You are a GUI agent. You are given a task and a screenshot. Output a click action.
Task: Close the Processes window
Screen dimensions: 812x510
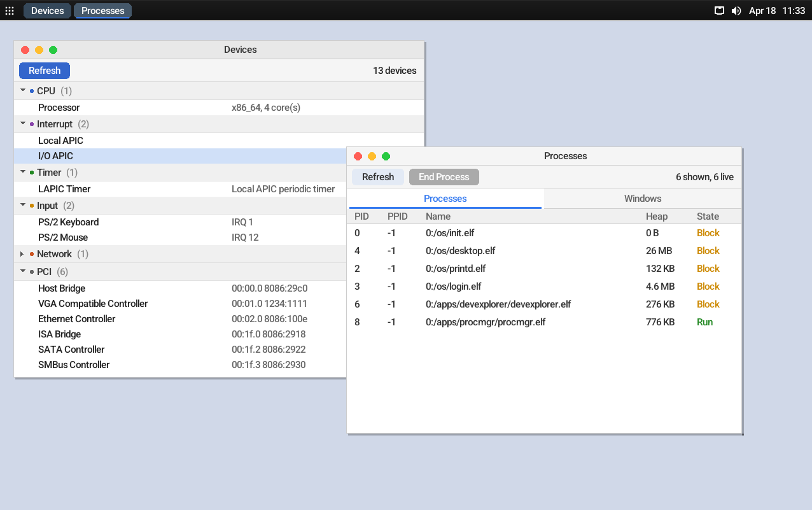point(358,156)
